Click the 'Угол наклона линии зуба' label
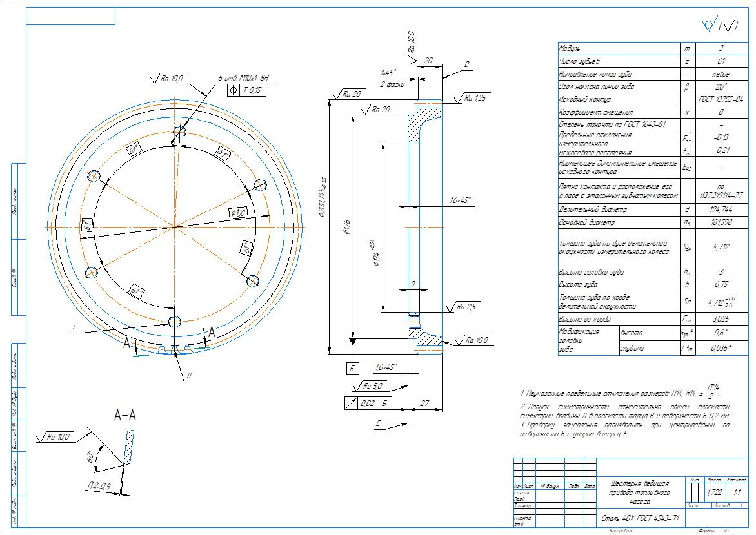756x535 pixels. [597, 87]
